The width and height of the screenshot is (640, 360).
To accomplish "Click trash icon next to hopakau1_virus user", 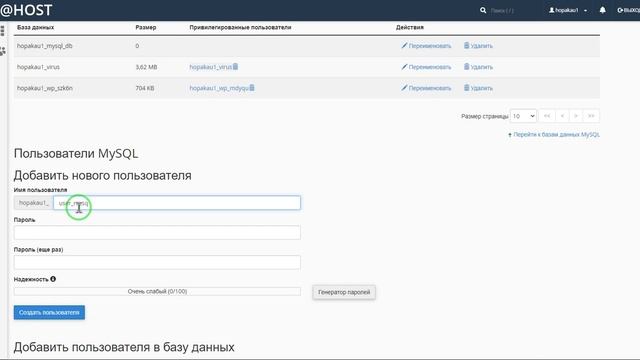I will coord(236,67).
